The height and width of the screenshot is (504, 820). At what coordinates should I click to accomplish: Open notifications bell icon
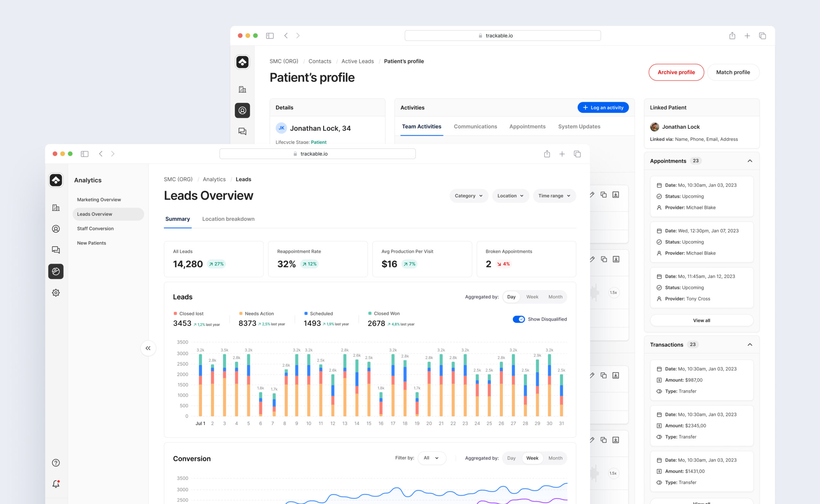[56, 484]
